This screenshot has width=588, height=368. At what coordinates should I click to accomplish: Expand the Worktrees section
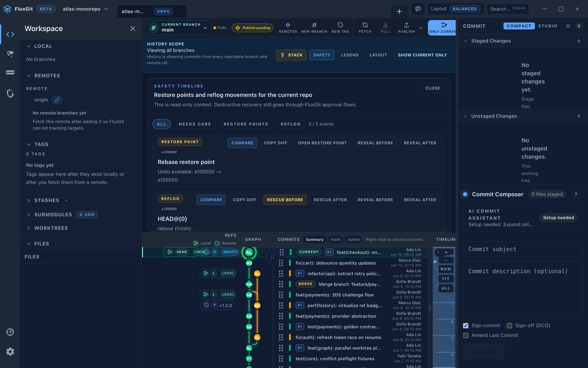click(x=29, y=228)
